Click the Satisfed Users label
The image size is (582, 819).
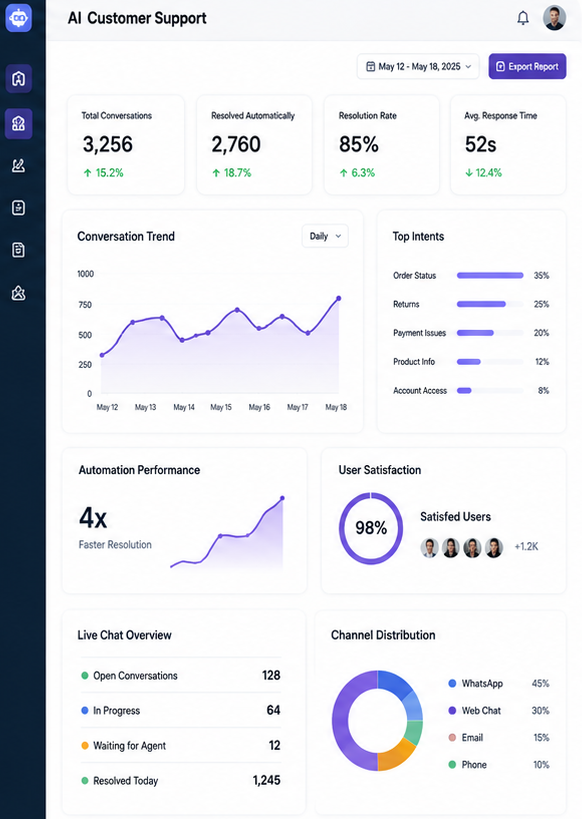pos(456,517)
